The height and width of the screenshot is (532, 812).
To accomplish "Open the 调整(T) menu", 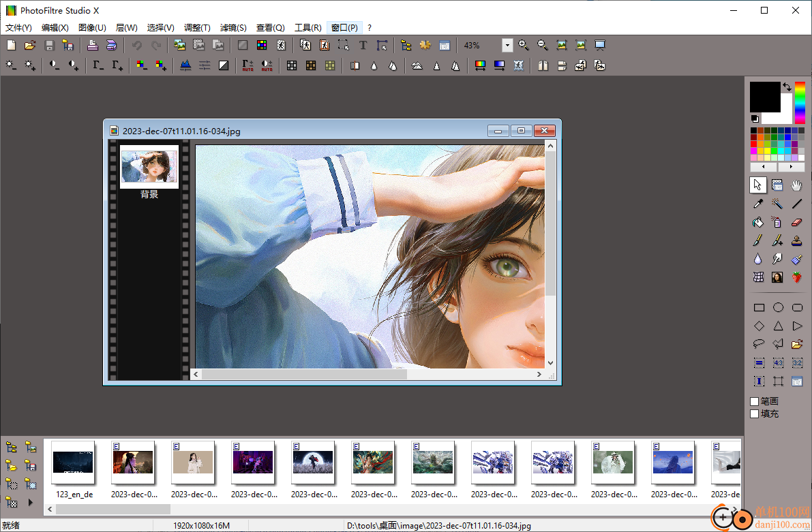I will [197, 28].
